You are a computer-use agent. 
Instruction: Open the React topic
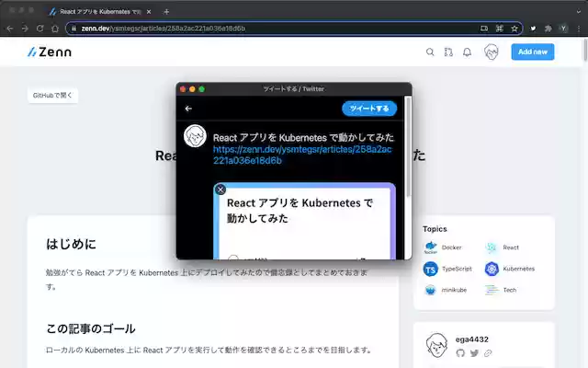[511, 247]
